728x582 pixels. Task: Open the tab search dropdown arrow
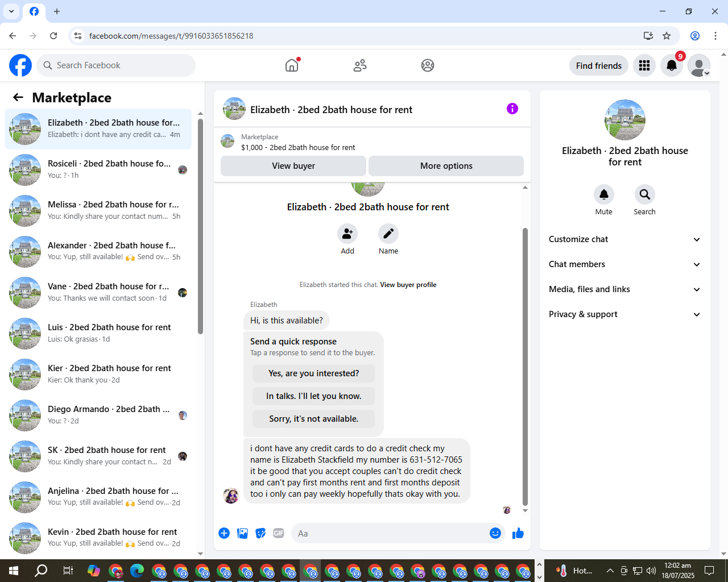[x=11, y=11]
